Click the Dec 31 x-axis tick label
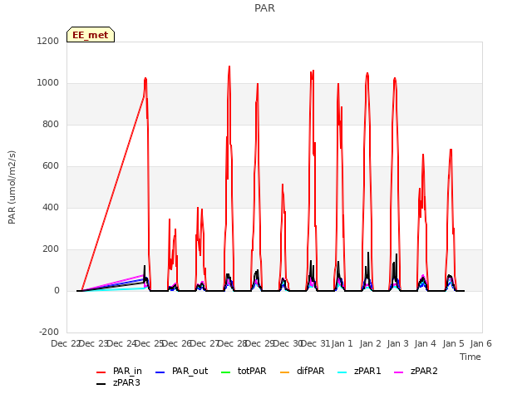Image resolution: width=532 pixels, height=399 pixels. coord(315,343)
